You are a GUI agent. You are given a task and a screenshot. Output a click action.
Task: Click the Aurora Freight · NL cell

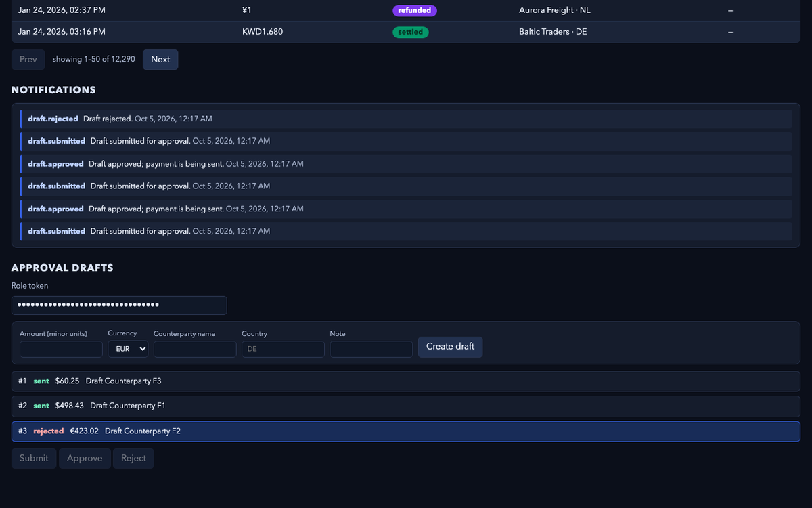click(555, 11)
